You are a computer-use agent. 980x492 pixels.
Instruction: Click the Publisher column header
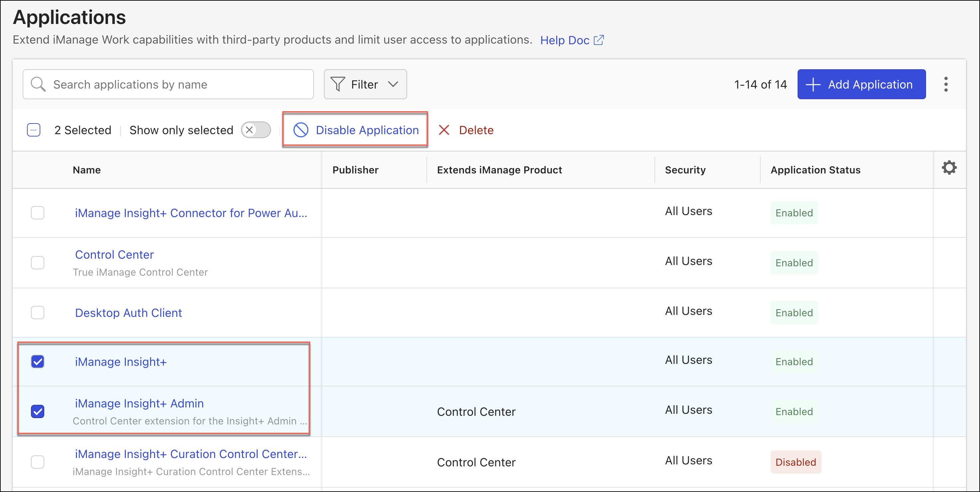(355, 170)
